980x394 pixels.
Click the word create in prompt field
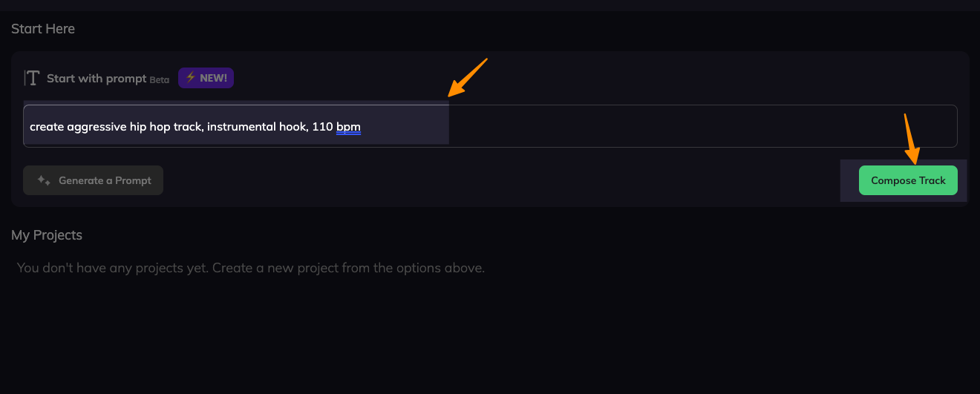pyautogui.click(x=47, y=127)
